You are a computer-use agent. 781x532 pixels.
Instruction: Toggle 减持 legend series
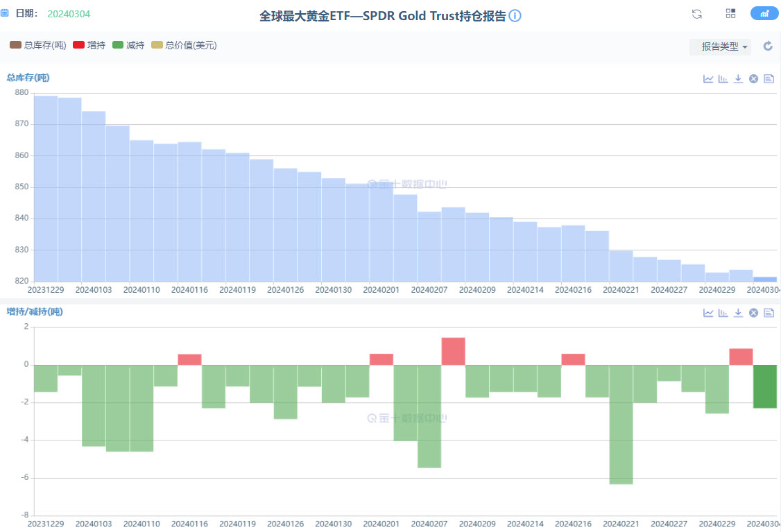click(x=128, y=45)
